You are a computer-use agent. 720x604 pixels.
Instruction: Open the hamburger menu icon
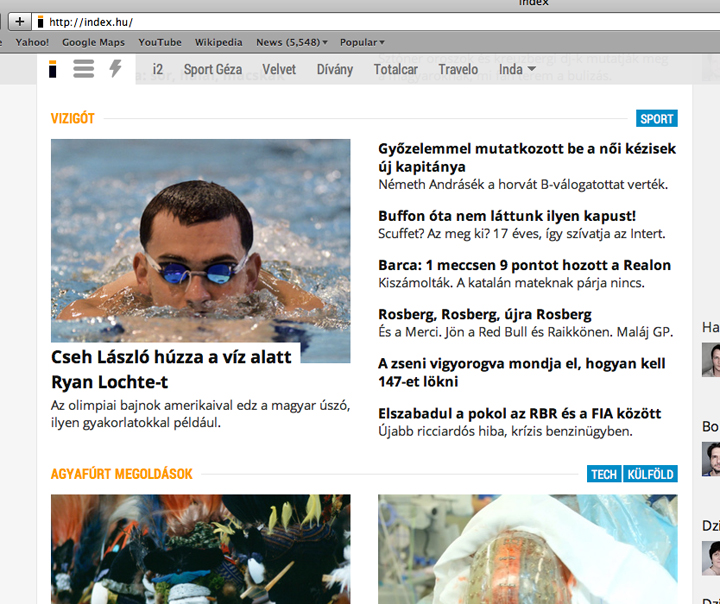click(x=83, y=69)
